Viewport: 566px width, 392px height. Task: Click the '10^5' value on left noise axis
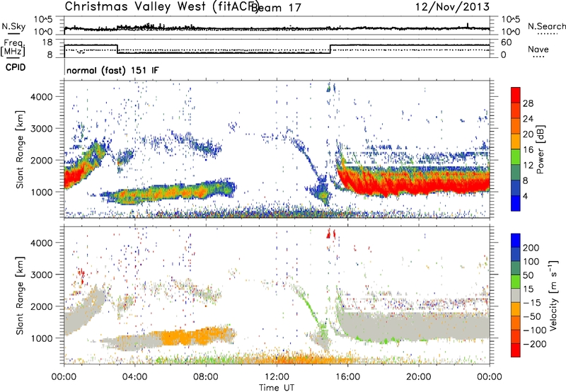click(43, 20)
